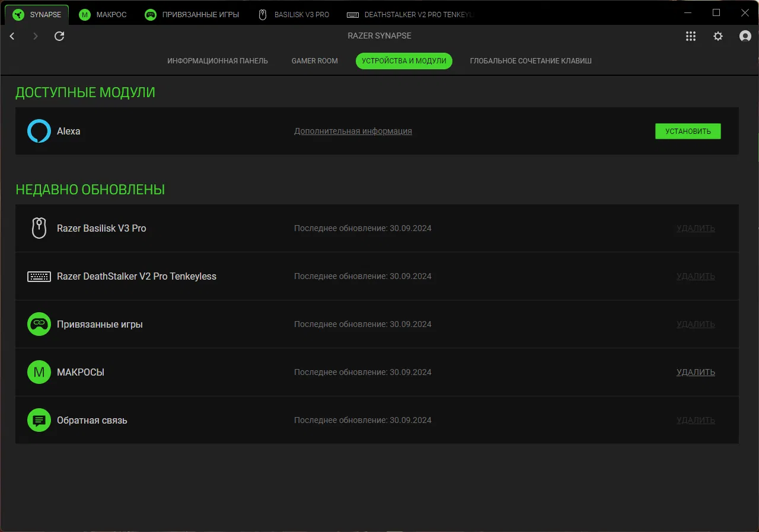Open the ПРИВЯЗАННЫЕ ИГРЫ window tab
The width and height of the screenshot is (759, 532).
[x=192, y=15]
